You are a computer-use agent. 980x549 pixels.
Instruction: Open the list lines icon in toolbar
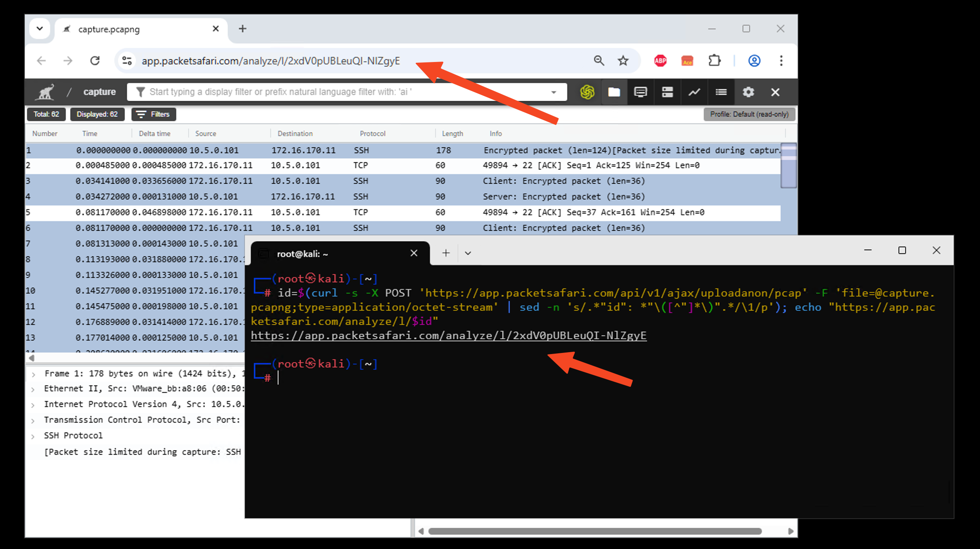point(721,92)
